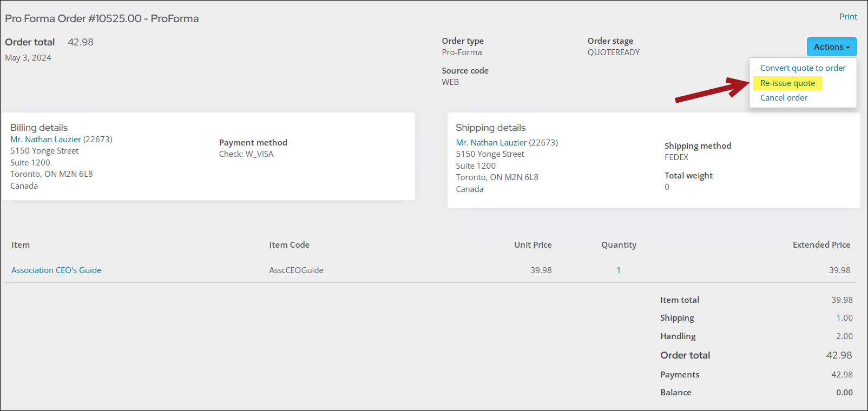
Task: Click the quantity value 1 for the Association CEO's Guide
Action: click(619, 270)
